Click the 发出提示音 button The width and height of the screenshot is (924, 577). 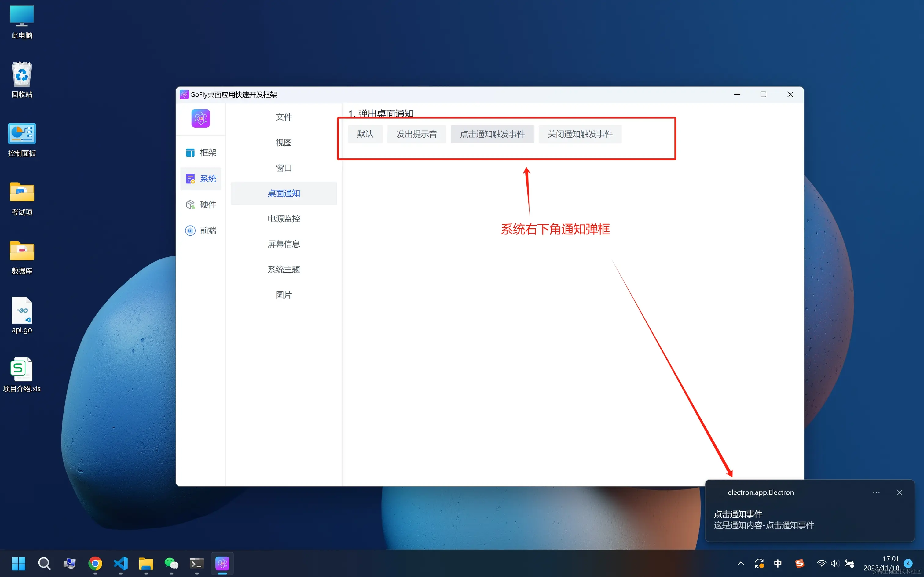coord(416,134)
